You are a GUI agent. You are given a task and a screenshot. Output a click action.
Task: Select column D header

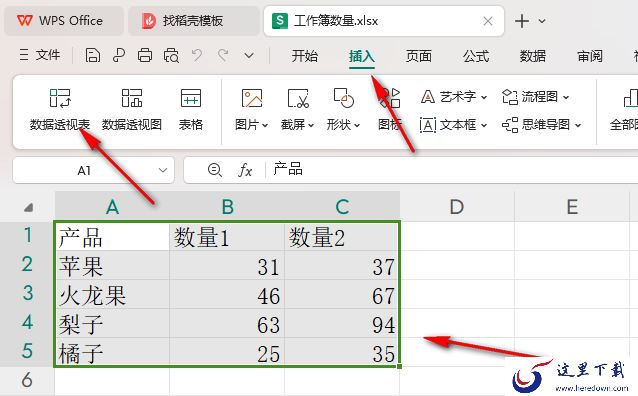[x=457, y=207]
